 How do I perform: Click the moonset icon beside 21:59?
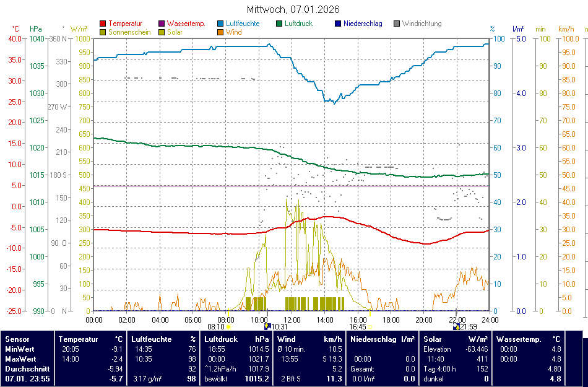pyautogui.click(x=456, y=326)
